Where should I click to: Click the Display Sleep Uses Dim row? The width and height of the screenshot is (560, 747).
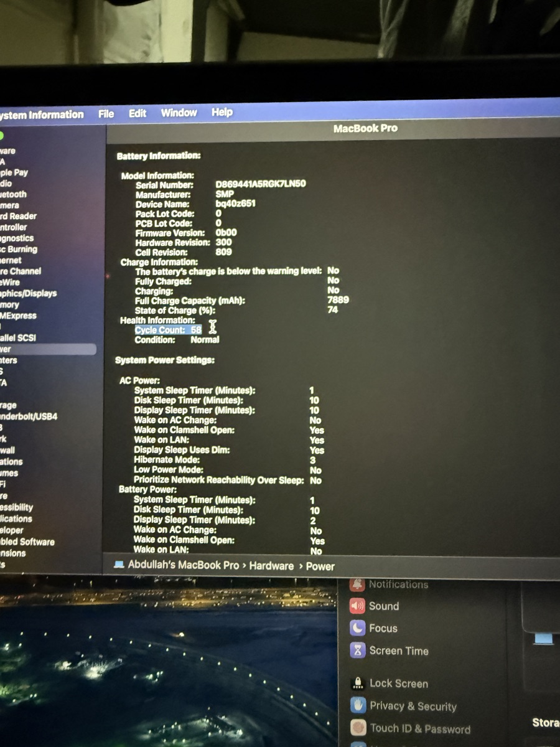(x=229, y=450)
